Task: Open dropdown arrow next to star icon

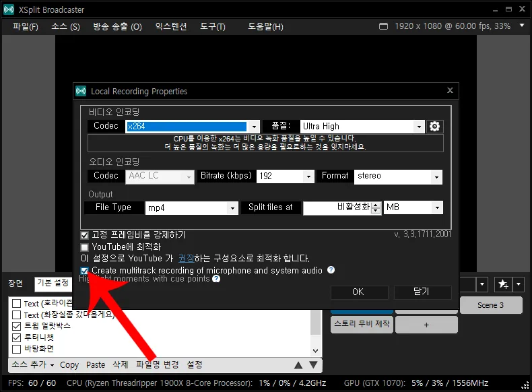Action: coord(519,284)
